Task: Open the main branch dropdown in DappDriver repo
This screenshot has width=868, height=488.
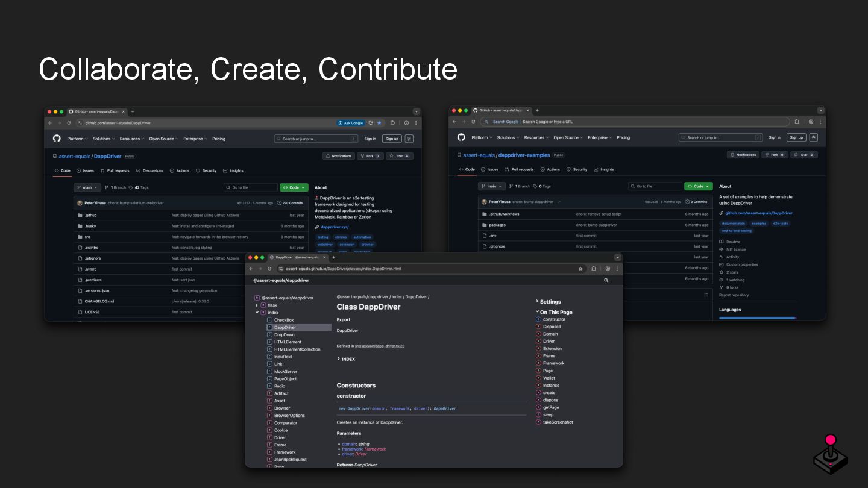Action: pyautogui.click(x=87, y=187)
